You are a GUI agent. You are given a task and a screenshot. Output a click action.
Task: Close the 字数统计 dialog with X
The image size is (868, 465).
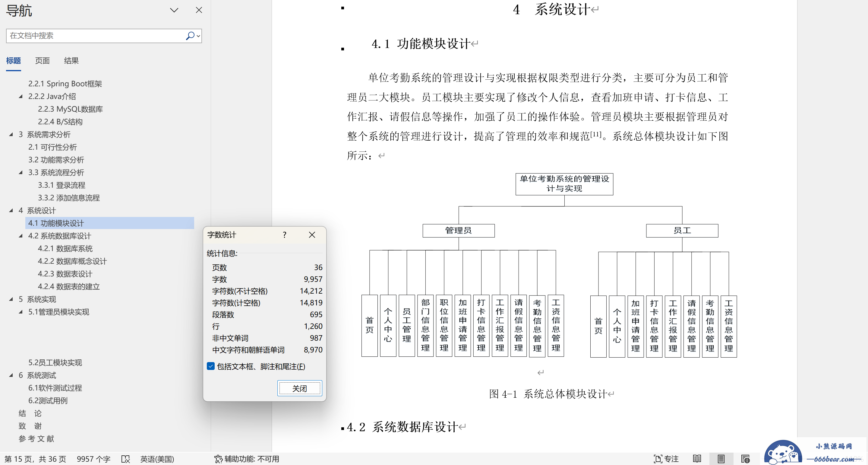312,235
